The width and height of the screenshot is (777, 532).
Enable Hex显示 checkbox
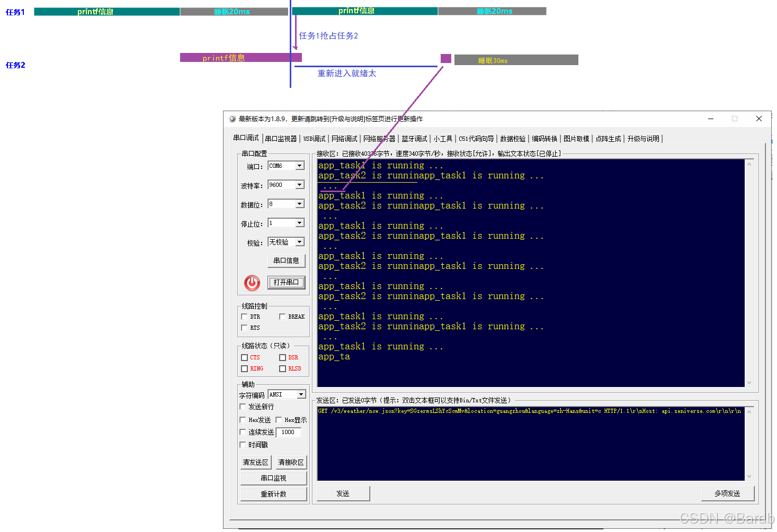279,420
